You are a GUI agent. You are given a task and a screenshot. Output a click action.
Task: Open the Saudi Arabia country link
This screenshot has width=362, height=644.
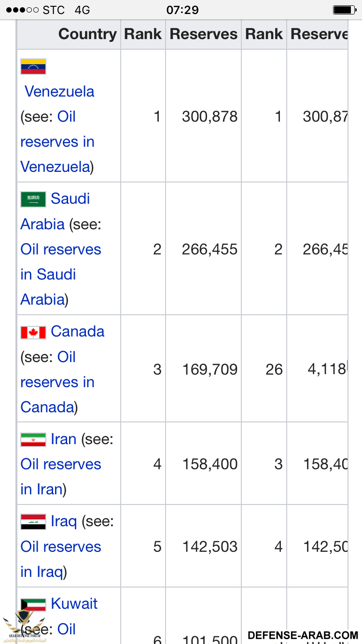tap(55, 211)
